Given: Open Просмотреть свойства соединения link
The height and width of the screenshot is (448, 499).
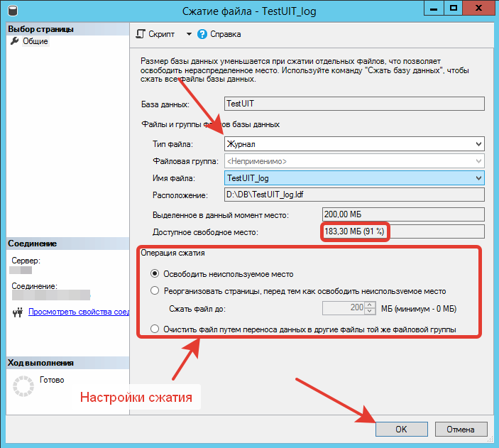Looking at the screenshot, I should pyautogui.click(x=79, y=312).
